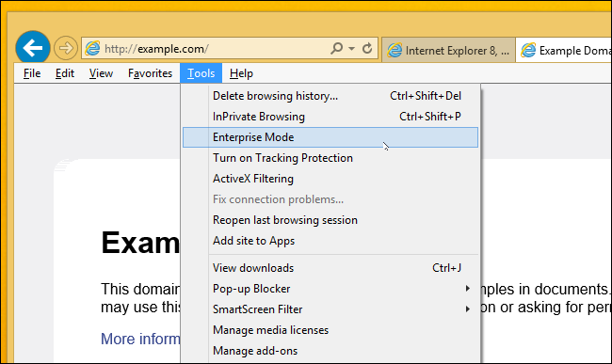Open the View menu
Screen dimensions: 612x364
pyautogui.click(x=101, y=73)
